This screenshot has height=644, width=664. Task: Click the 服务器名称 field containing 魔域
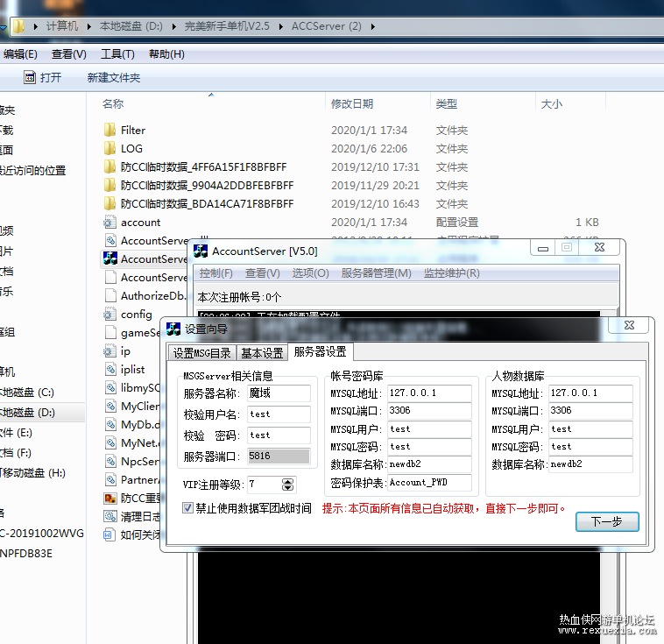click(279, 393)
